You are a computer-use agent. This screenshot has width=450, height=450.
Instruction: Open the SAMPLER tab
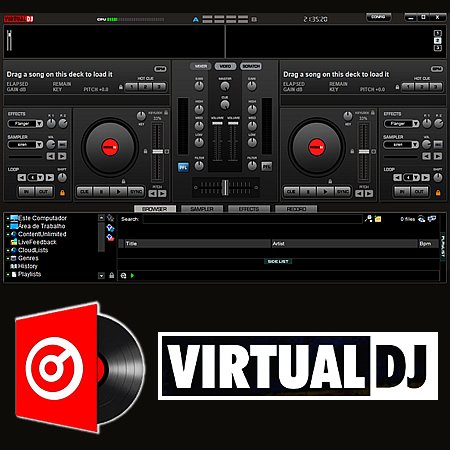(202, 209)
